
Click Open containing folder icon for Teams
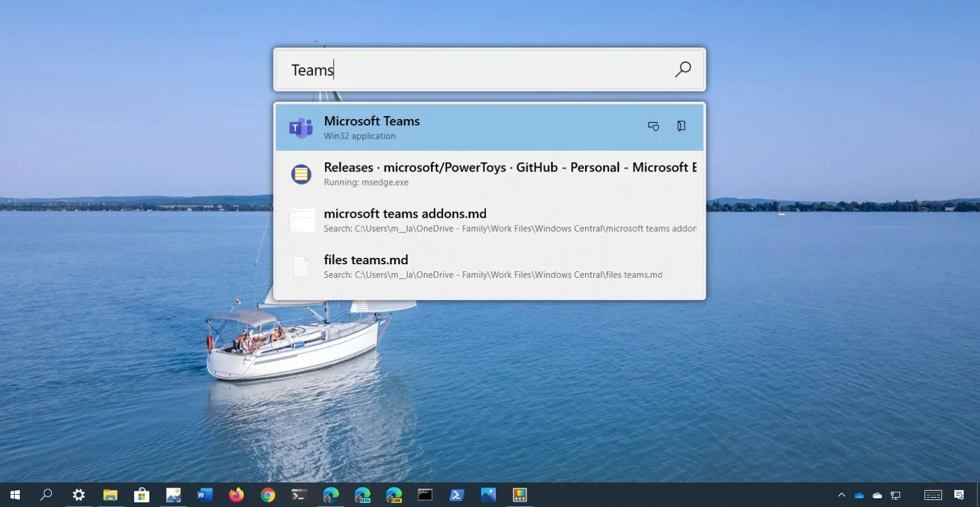coord(681,126)
